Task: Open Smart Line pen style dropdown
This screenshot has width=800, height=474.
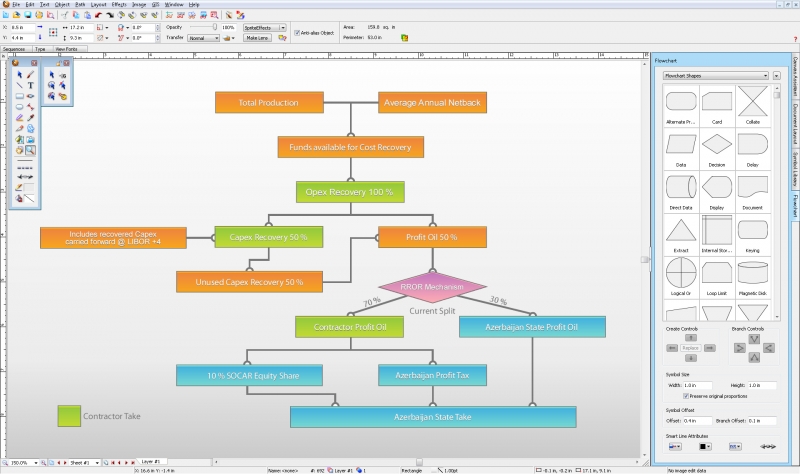Action: tap(675, 446)
